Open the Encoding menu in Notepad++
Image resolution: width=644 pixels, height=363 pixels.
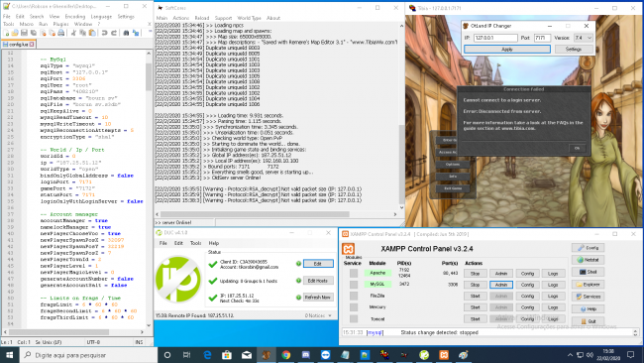[74, 17]
